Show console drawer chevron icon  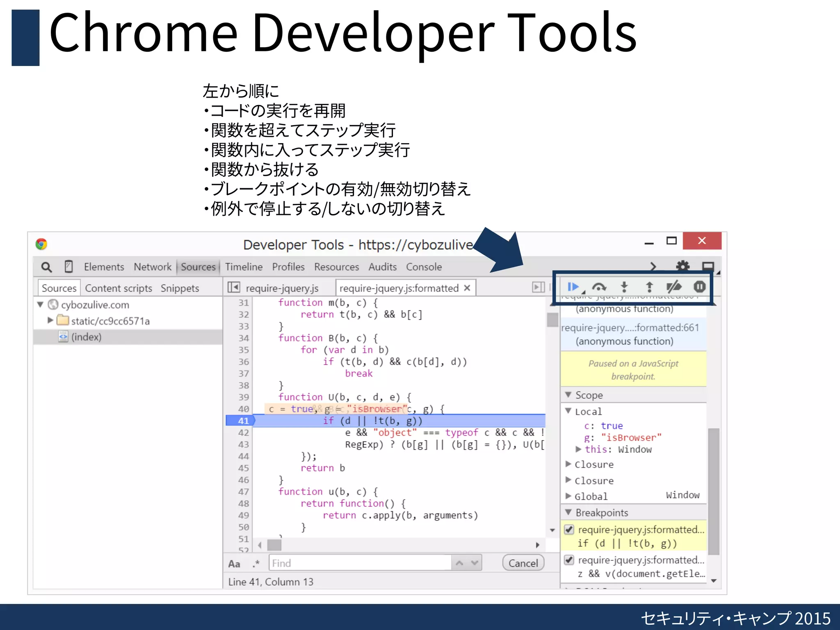pyautogui.click(x=653, y=267)
